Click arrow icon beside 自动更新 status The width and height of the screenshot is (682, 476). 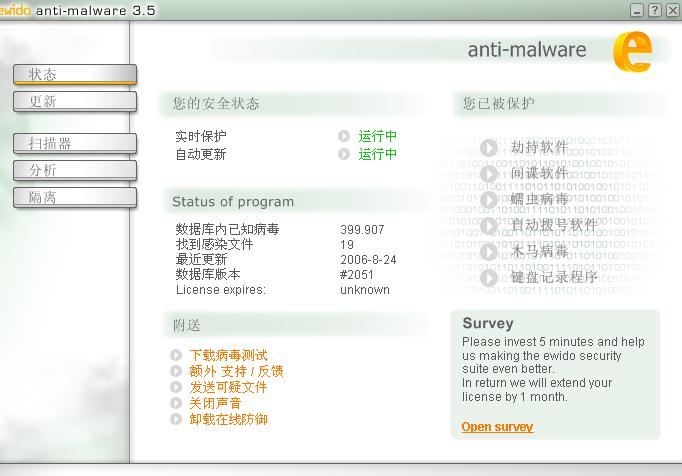click(x=344, y=154)
